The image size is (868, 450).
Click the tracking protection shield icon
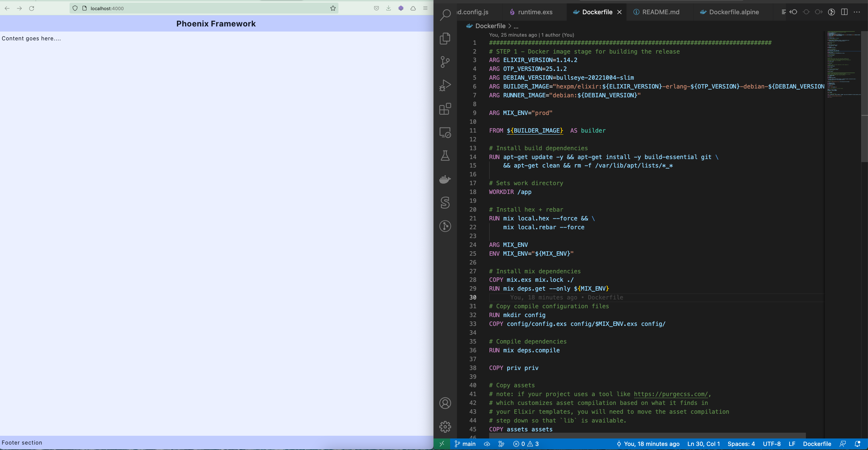(x=75, y=8)
